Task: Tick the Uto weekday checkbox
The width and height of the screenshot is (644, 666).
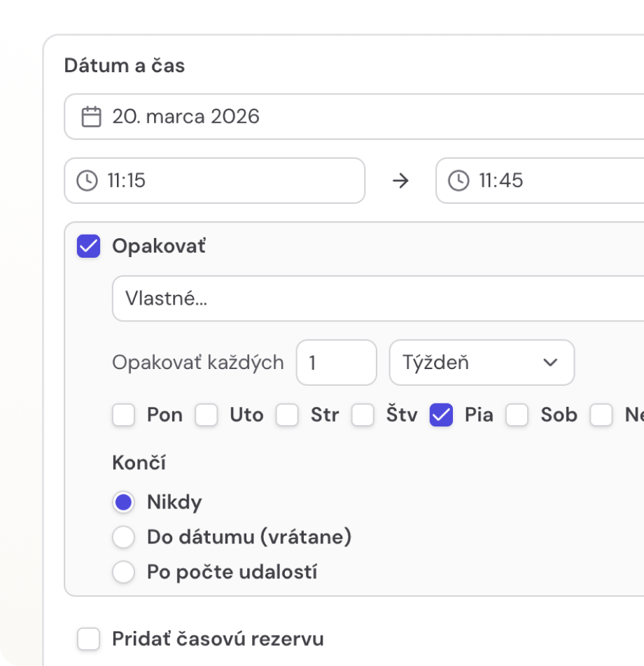Action: coord(206,415)
